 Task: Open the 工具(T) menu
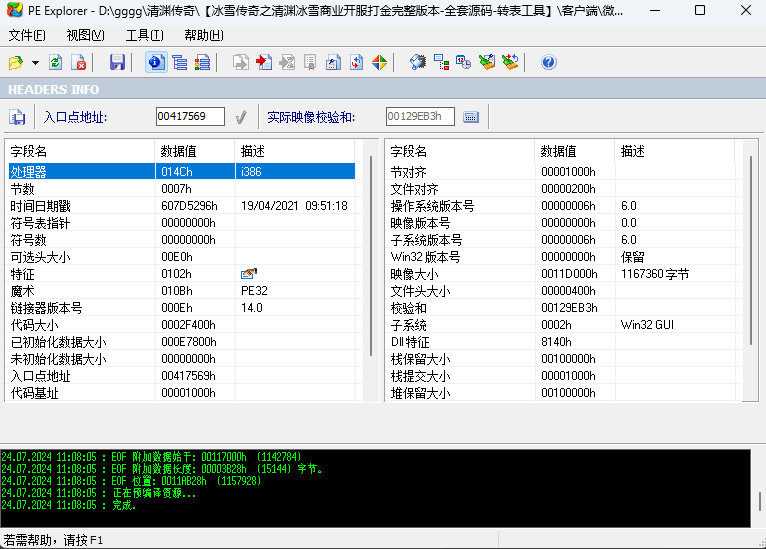(145, 36)
